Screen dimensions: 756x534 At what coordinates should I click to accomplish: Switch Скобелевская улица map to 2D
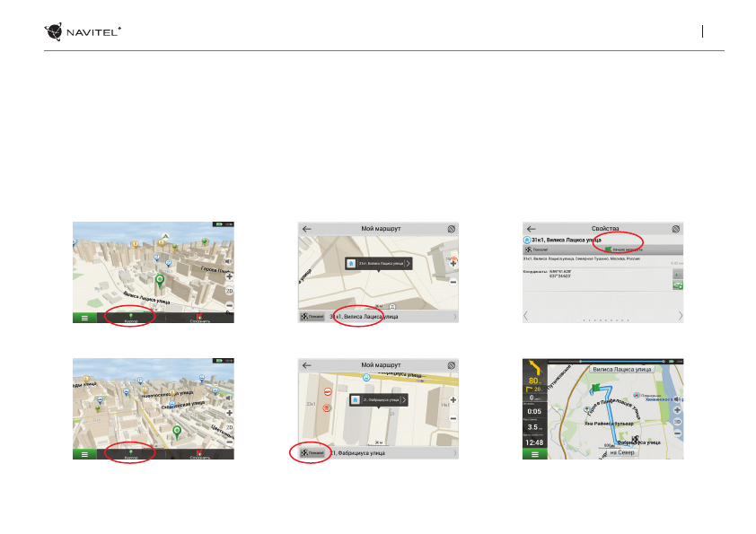pyautogui.click(x=230, y=427)
